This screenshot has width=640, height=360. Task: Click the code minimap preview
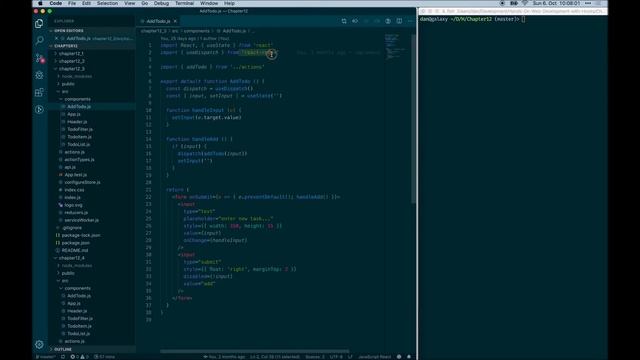[x=394, y=47]
